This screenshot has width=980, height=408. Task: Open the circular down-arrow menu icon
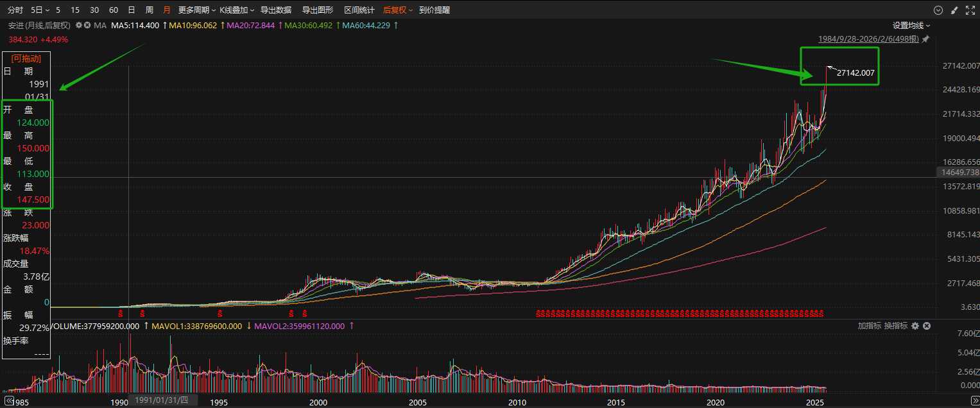[938, 10]
